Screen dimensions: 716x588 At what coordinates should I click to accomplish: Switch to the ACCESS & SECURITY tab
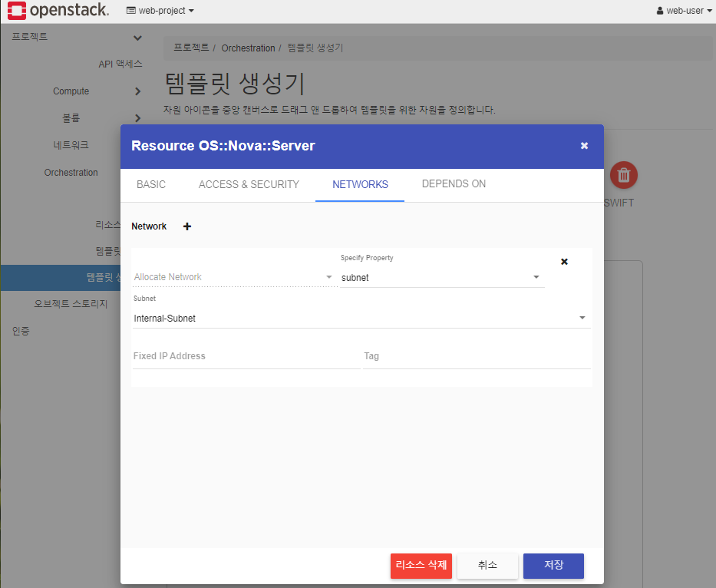(249, 184)
